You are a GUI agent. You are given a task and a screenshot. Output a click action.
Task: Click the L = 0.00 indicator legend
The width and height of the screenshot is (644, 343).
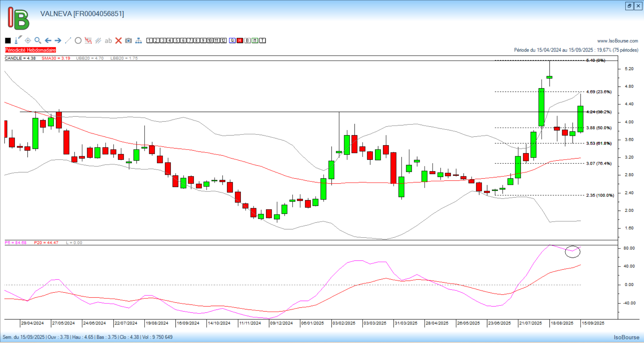[74, 243]
